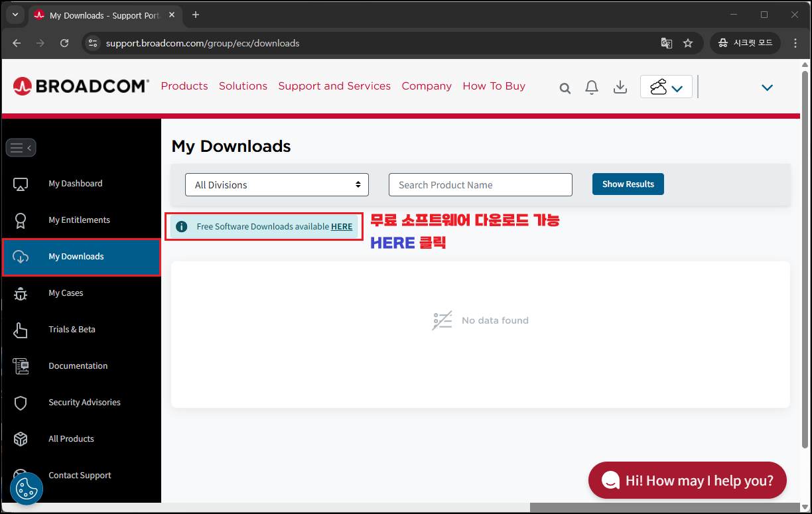Go to My Dashboard
The width and height of the screenshot is (812, 514).
(76, 184)
